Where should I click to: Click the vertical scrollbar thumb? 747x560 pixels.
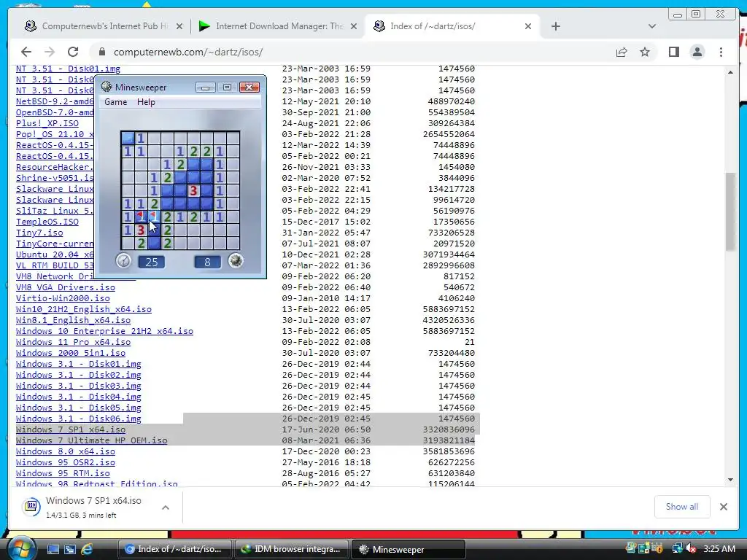point(730,211)
